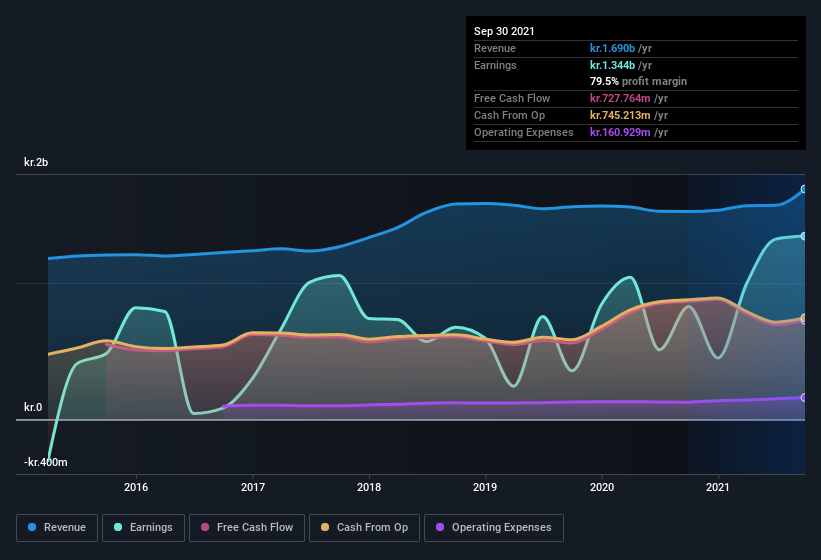Click the kr.727.764m Free Cash Flow value
Viewport: 821px width, 560px height.
[620, 98]
